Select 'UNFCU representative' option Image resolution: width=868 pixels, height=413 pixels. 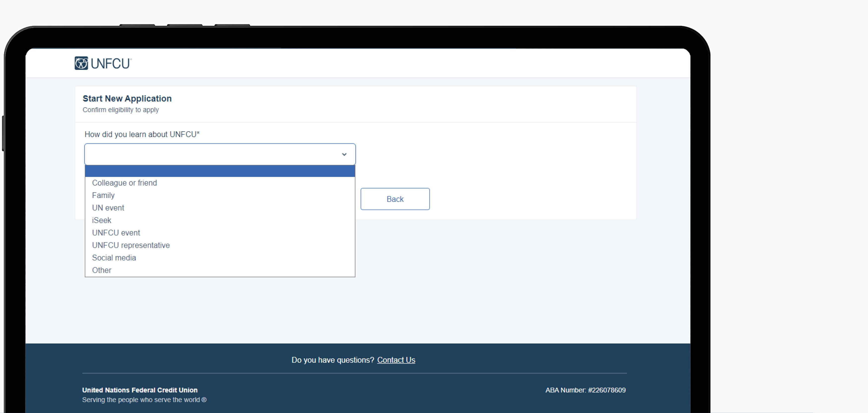220,245
